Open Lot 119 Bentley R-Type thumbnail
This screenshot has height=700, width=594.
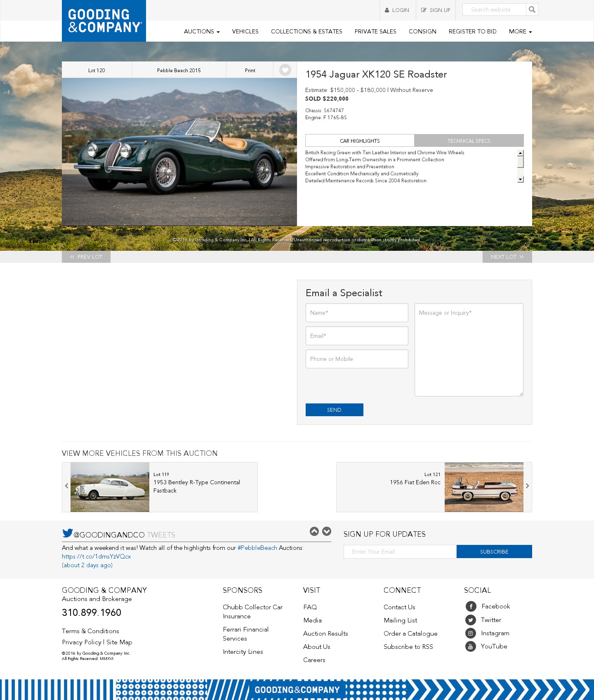click(110, 487)
